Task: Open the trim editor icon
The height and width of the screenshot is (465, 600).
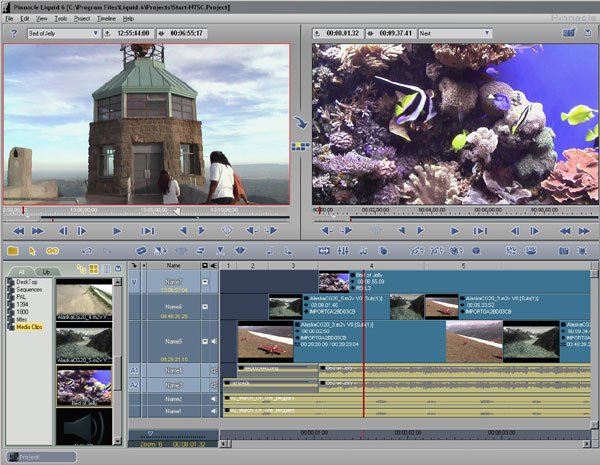Action: (x=324, y=251)
